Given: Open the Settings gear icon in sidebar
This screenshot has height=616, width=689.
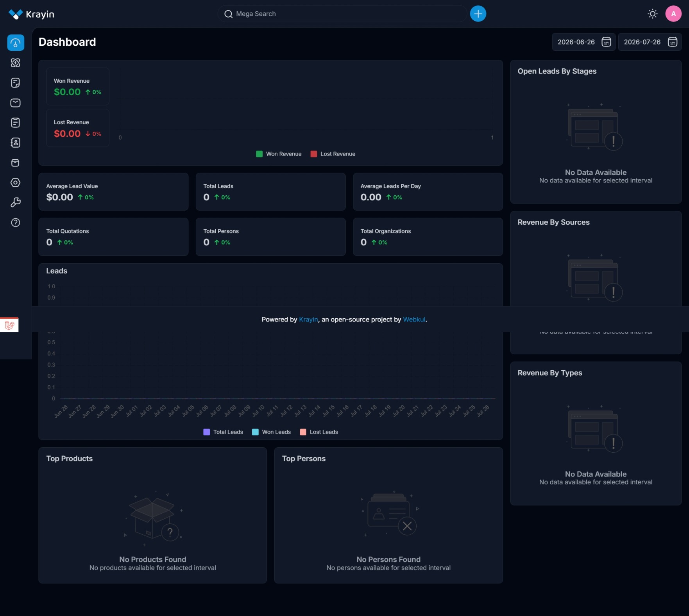Looking at the screenshot, I should (x=16, y=182).
